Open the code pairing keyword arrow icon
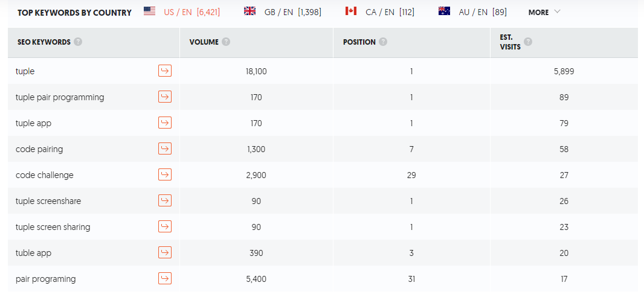 point(165,149)
